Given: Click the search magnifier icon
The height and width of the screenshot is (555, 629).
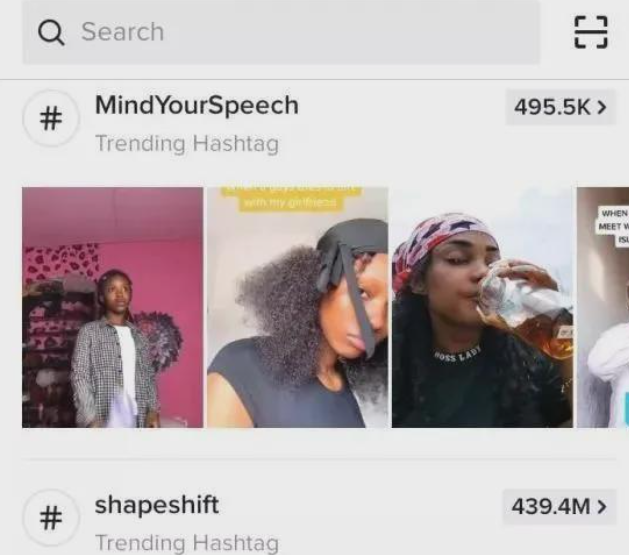Looking at the screenshot, I should click(x=51, y=32).
